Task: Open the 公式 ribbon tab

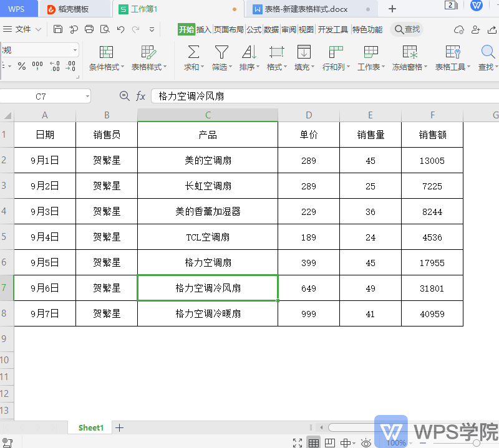Action: point(254,29)
